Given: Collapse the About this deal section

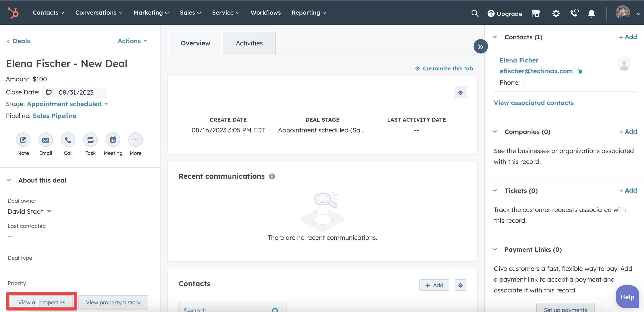Looking at the screenshot, I should pos(9,180).
